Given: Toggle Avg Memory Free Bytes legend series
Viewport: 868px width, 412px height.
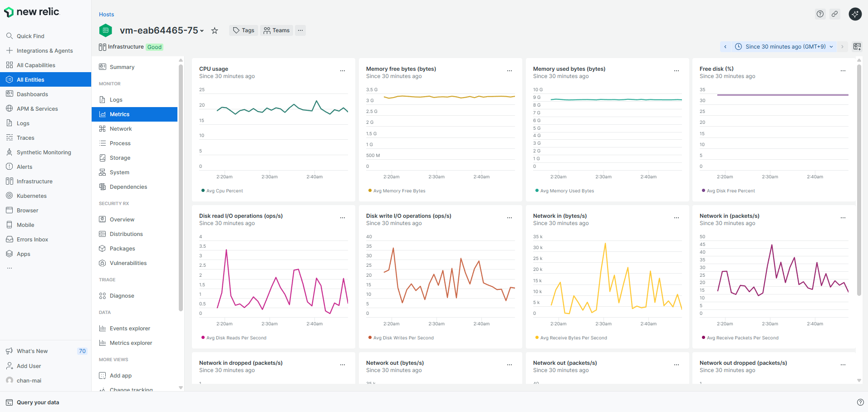Looking at the screenshot, I should pos(397,191).
